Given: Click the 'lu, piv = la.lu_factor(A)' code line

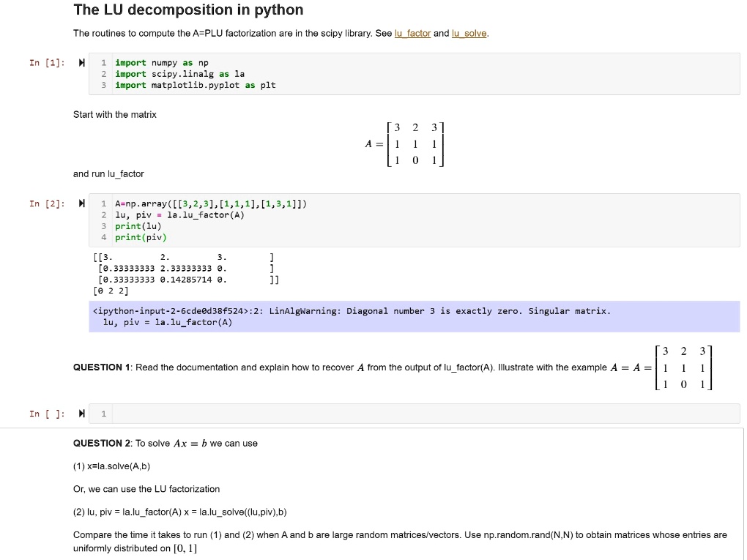Looking at the screenshot, I should tap(179, 215).
